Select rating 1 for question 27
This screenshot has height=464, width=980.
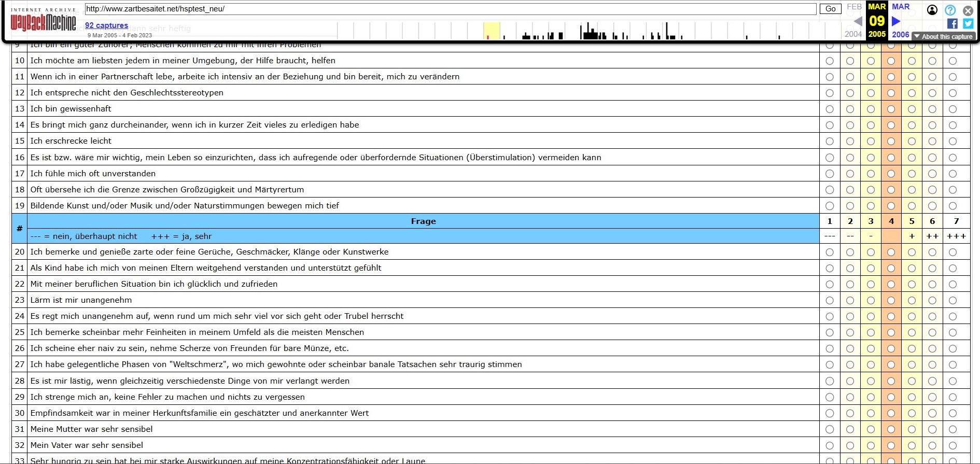[830, 364]
